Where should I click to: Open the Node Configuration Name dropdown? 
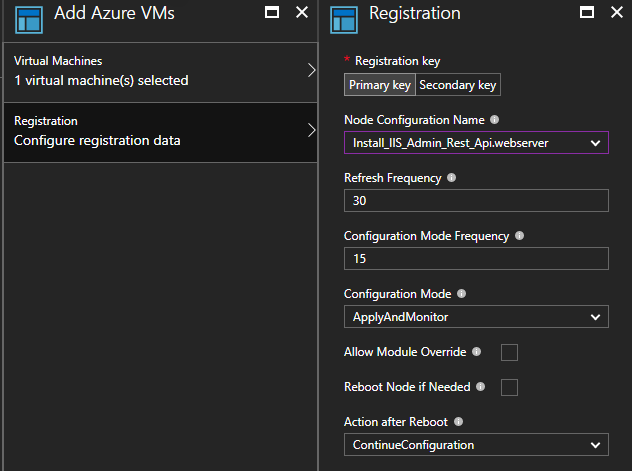pos(476,143)
